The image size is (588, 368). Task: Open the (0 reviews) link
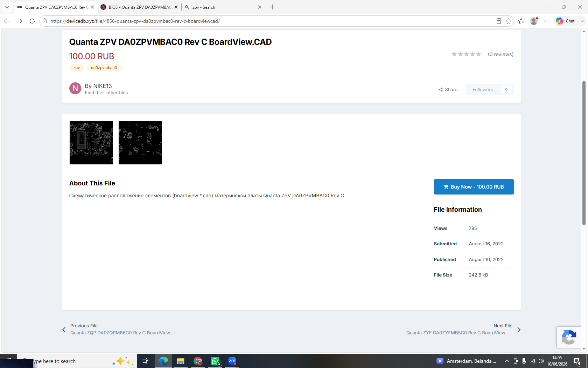click(500, 54)
